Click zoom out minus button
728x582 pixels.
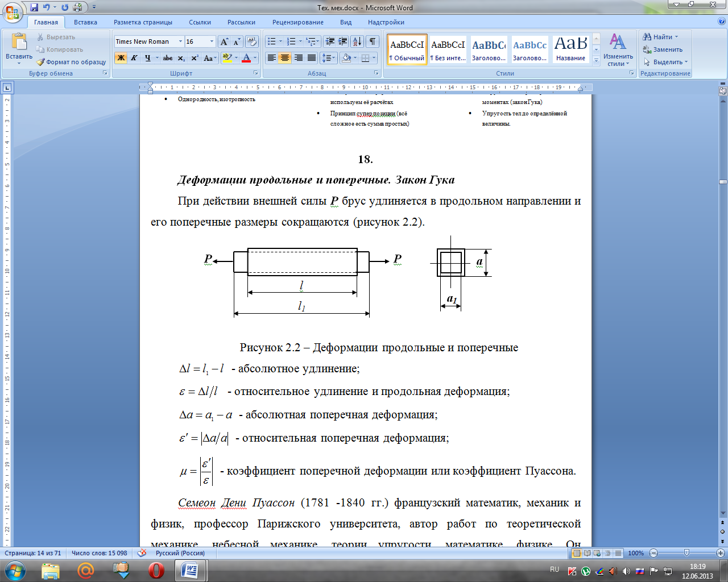tap(653, 553)
